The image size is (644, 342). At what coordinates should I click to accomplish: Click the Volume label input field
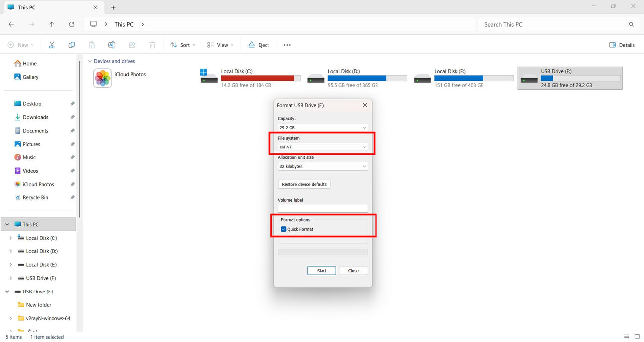tap(323, 209)
